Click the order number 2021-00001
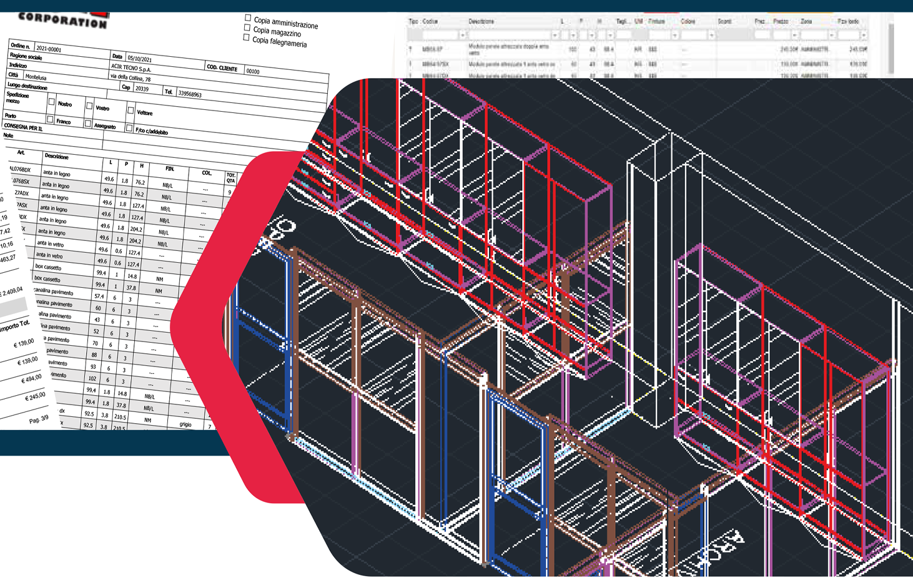This screenshot has height=588, width=913. [x=49, y=49]
